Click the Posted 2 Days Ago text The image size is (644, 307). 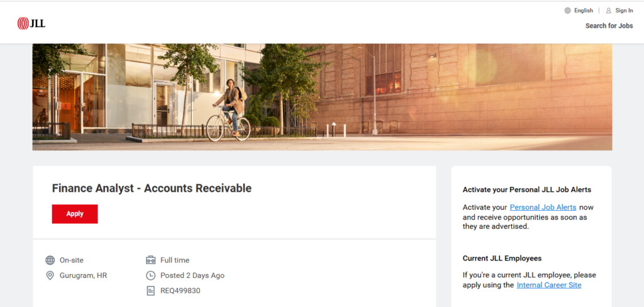(192, 276)
